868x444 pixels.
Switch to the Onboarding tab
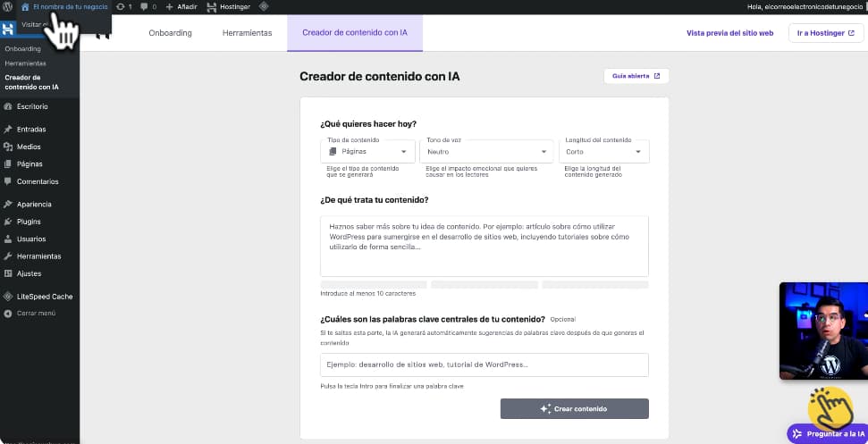(171, 33)
